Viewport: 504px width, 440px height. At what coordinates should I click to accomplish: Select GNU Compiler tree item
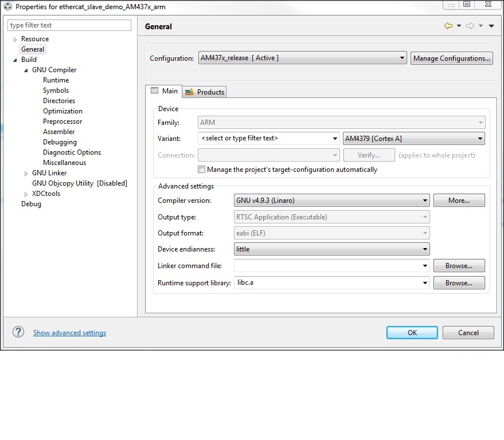click(54, 70)
